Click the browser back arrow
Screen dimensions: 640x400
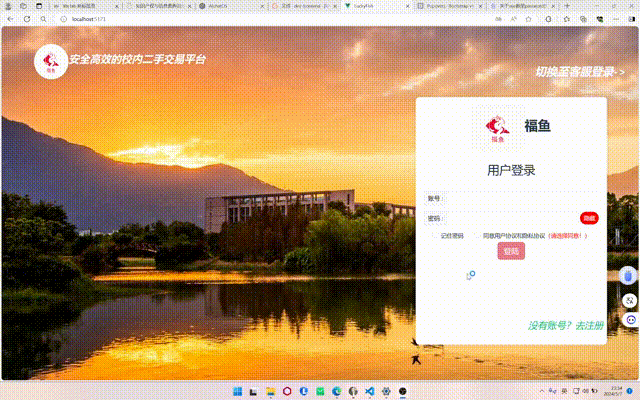click(x=10, y=19)
